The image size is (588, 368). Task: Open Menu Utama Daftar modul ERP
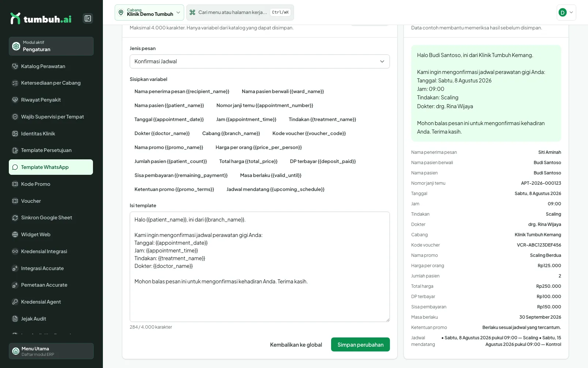tap(51, 351)
